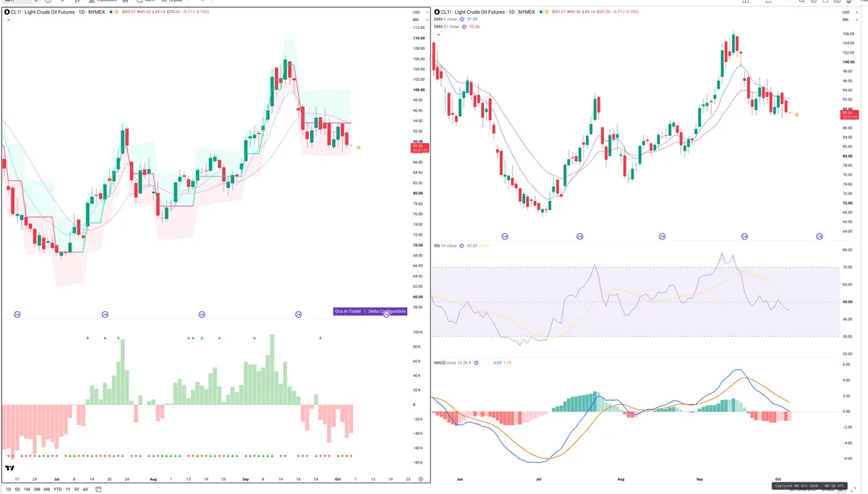Select the YTD time range

click(x=57, y=490)
